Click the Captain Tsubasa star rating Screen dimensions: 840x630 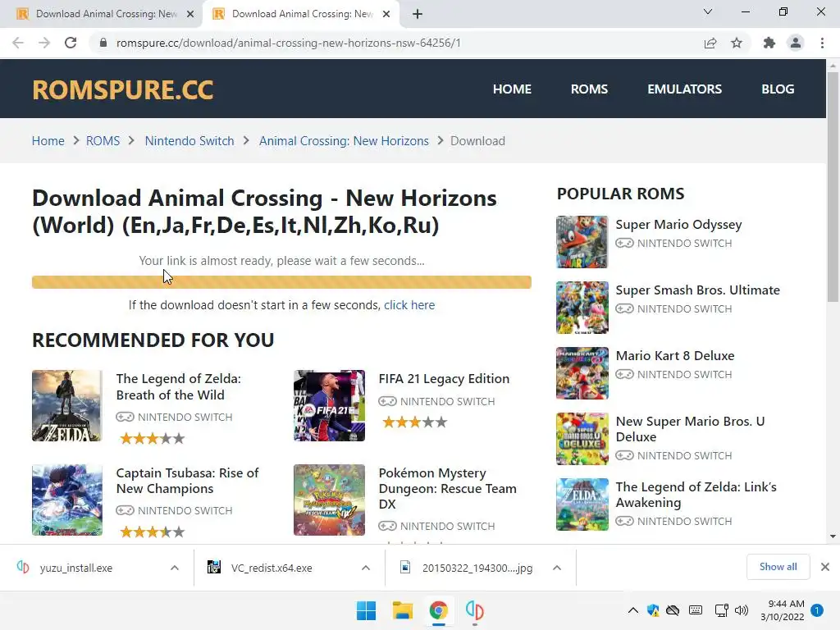coord(152,532)
